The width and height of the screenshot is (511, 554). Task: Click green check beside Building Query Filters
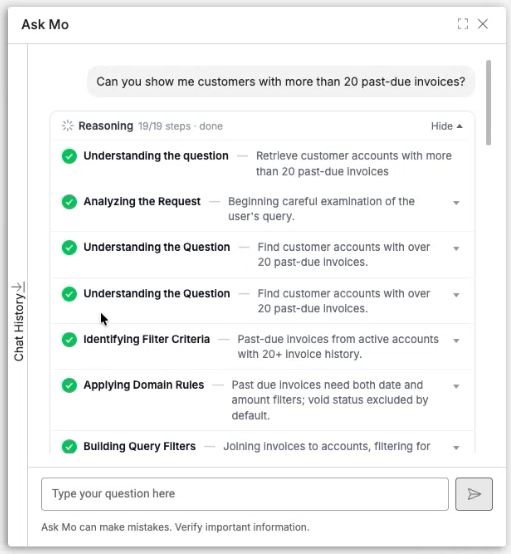coord(69,447)
